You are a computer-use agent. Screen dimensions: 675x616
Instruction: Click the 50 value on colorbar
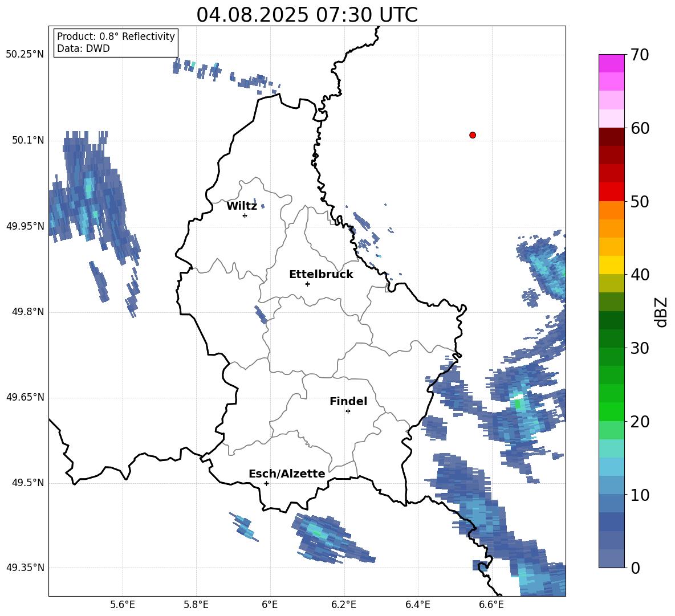pyautogui.click(x=640, y=202)
